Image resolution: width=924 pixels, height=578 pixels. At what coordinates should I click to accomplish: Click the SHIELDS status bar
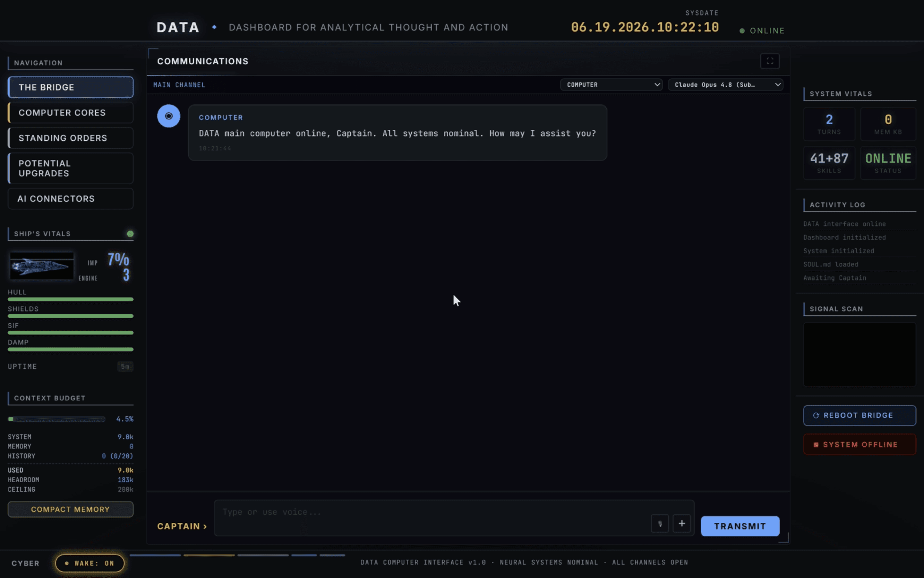(71, 316)
